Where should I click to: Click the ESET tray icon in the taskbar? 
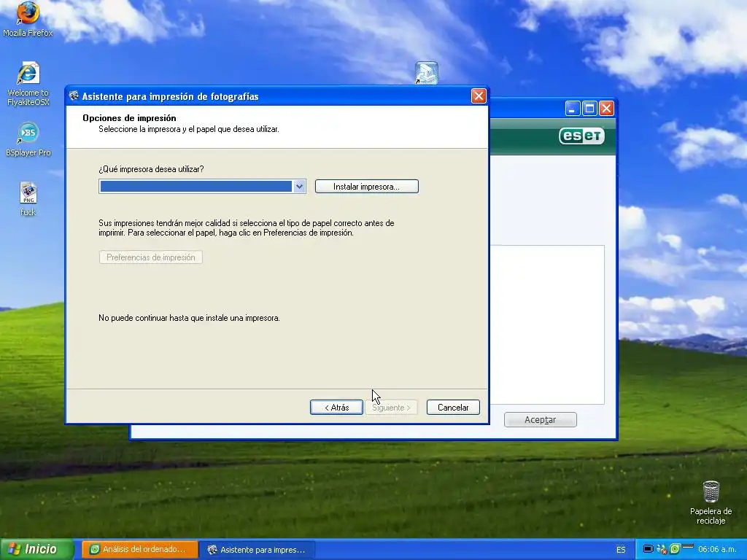click(674, 549)
